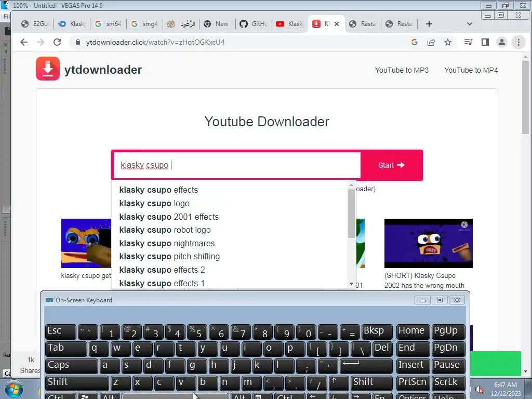
Task: Click the muted volume tray icon
Action: point(480,390)
